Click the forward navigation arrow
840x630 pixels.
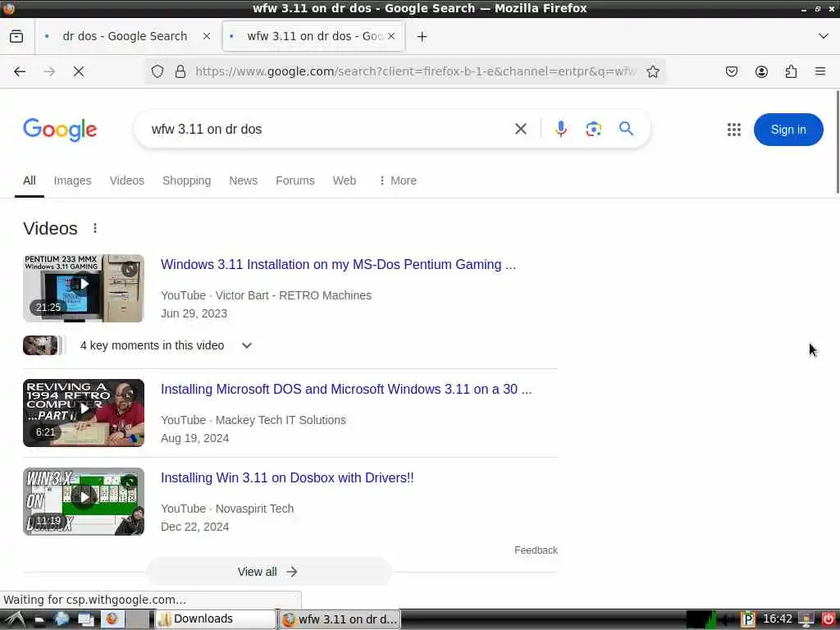(49, 71)
